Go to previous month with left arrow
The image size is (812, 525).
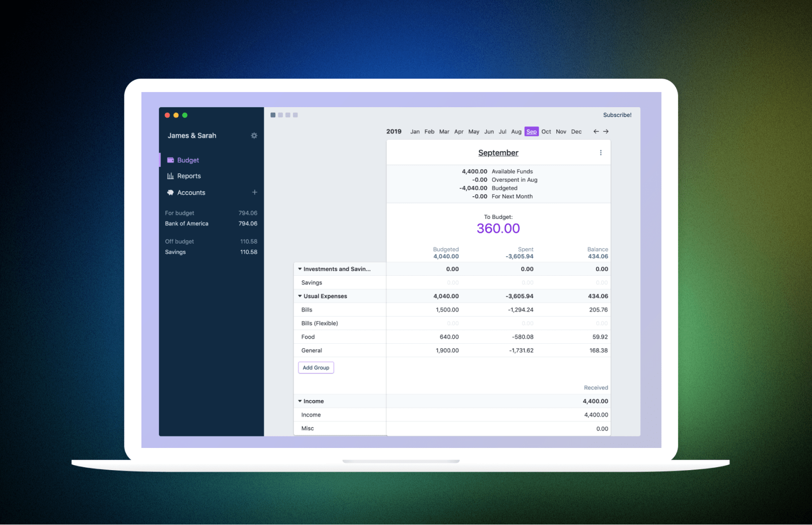[x=596, y=131]
